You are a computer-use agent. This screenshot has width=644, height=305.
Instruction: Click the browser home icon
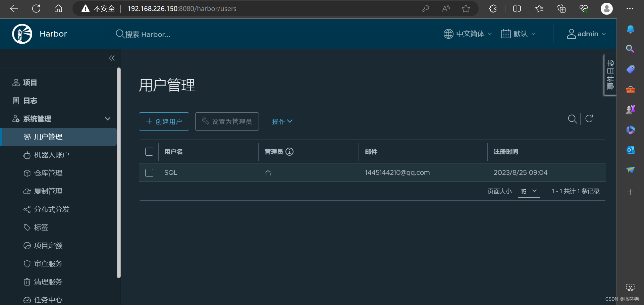tap(58, 9)
